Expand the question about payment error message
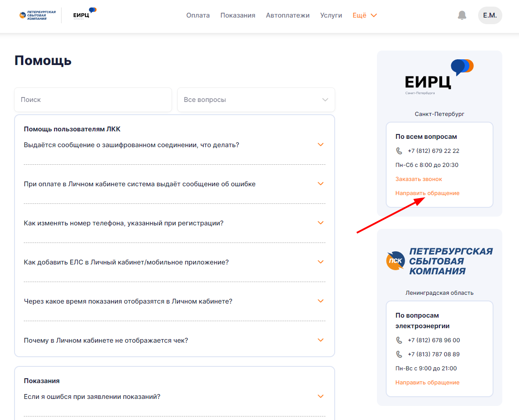The height and width of the screenshot is (420, 519). coord(321,184)
